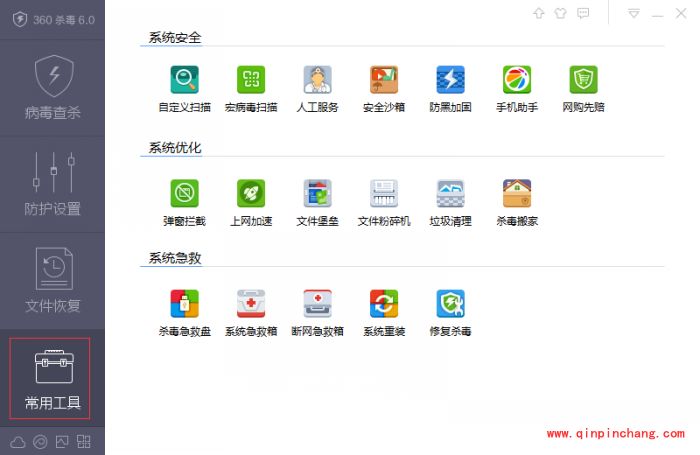The image size is (700, 455).
Task: Switch to 病毒查杀 virus scan tab
Action: pos(53,88)
